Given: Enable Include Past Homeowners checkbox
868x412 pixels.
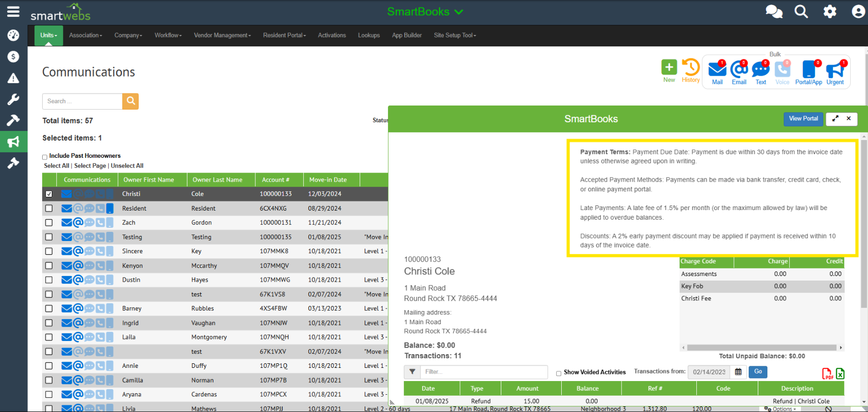Looking at the screenshot, I should 45,157.
